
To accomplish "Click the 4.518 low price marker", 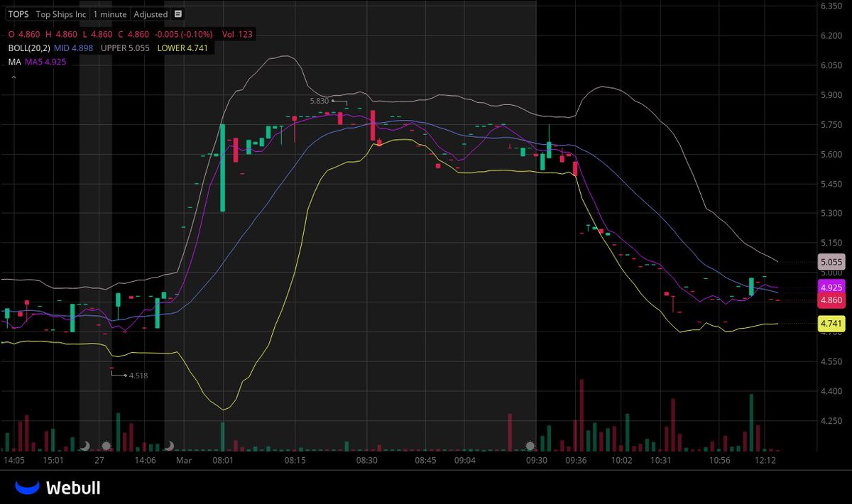I will coord(138,376).
